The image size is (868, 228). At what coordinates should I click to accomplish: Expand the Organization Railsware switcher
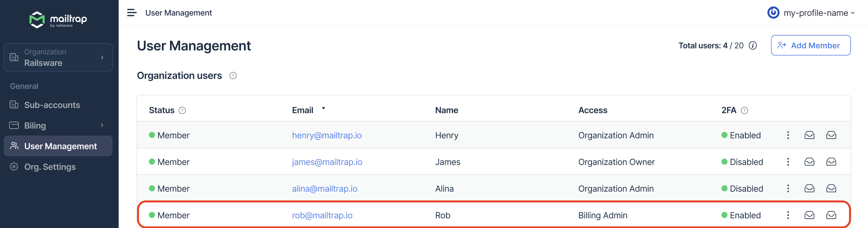point(58,57)
